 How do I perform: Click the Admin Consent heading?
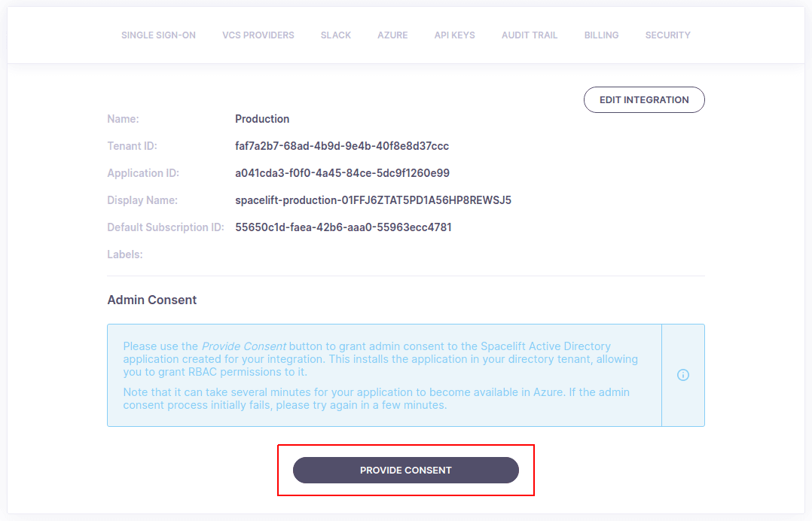[x=151, y=300]
